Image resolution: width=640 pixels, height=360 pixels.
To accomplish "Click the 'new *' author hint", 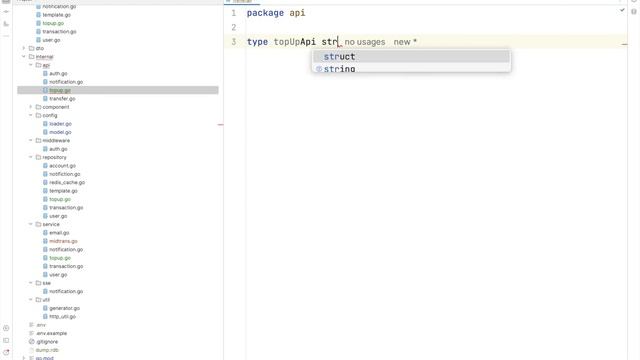I will [405, 42].
